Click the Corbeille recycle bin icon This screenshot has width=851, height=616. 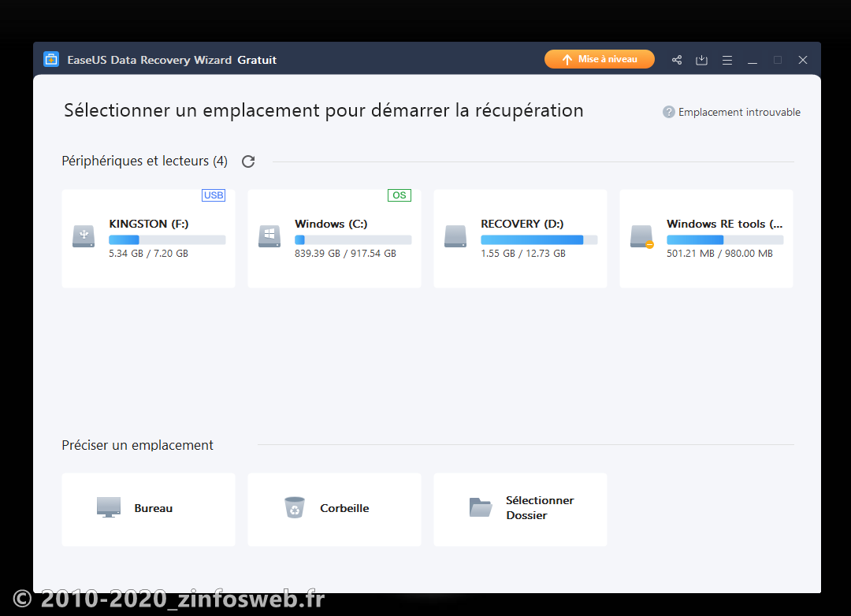pyautogui.click(x=295, y=507)
